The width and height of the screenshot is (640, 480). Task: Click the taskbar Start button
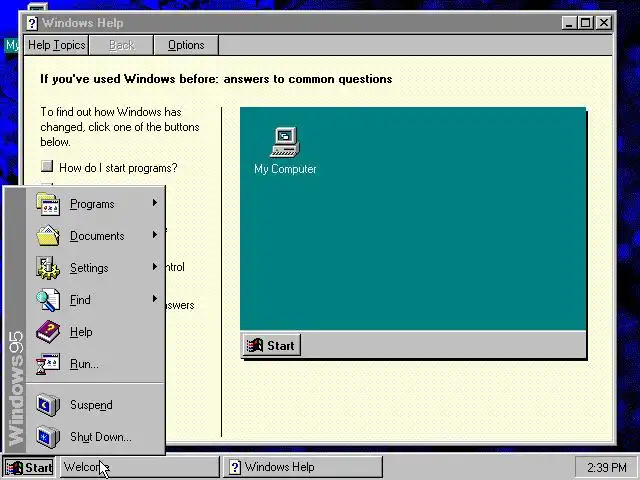[x=29, y=467]
